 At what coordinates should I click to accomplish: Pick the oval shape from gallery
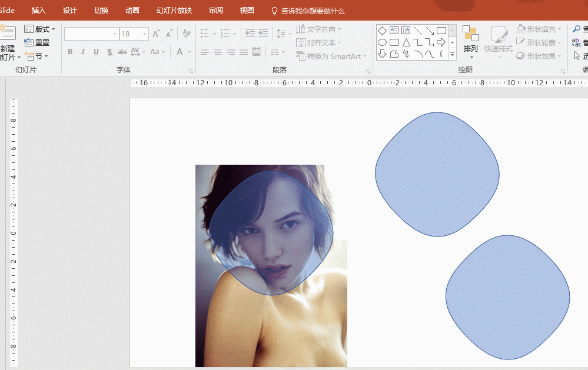tap(382, 42)
